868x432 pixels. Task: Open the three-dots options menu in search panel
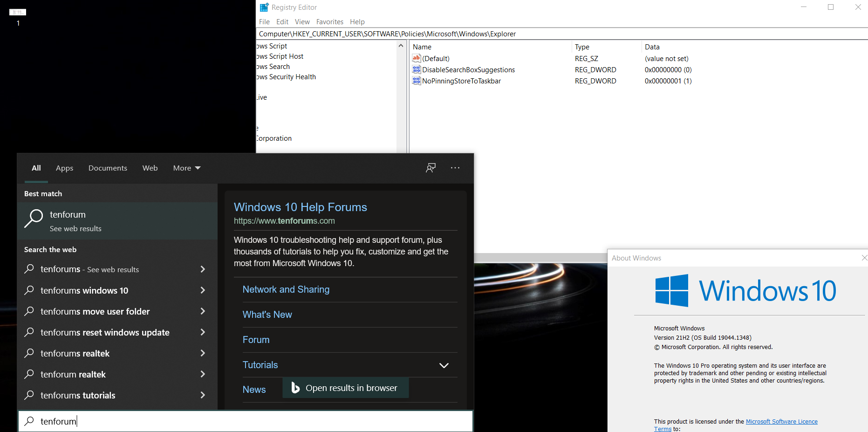(x=455, y=168)
